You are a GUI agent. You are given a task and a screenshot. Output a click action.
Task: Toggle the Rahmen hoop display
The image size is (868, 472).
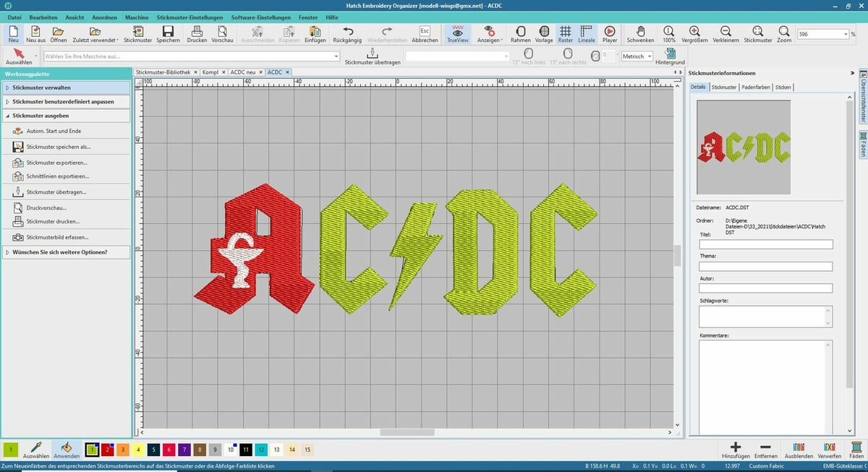click(x=520, y=34)
